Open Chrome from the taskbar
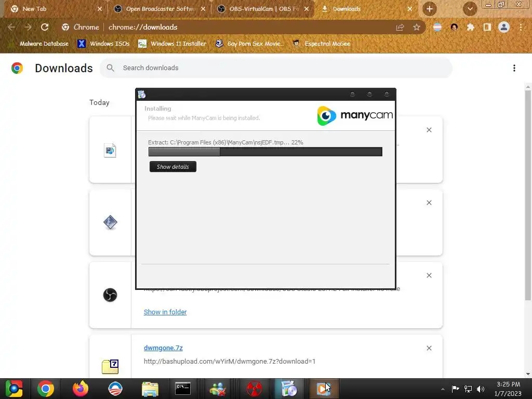The image size is (532, 399). [x=46, y=389]
